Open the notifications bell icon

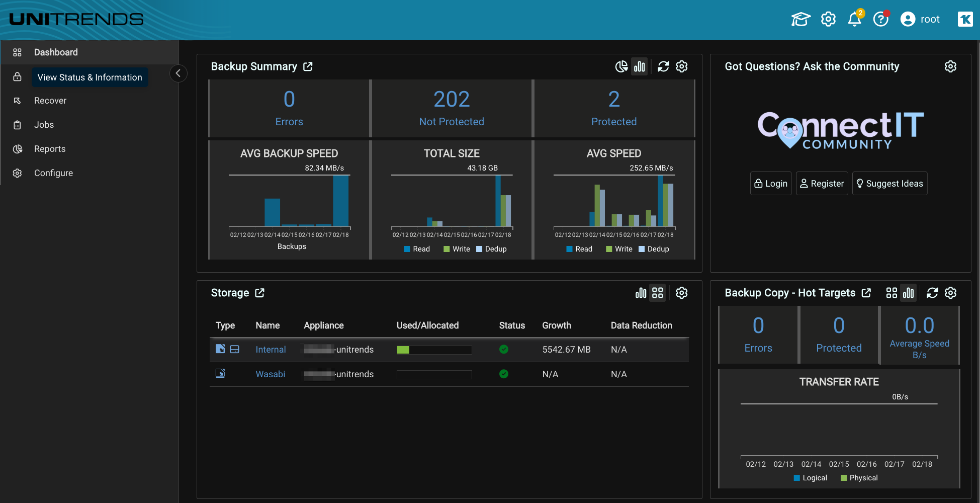[854, 20]
